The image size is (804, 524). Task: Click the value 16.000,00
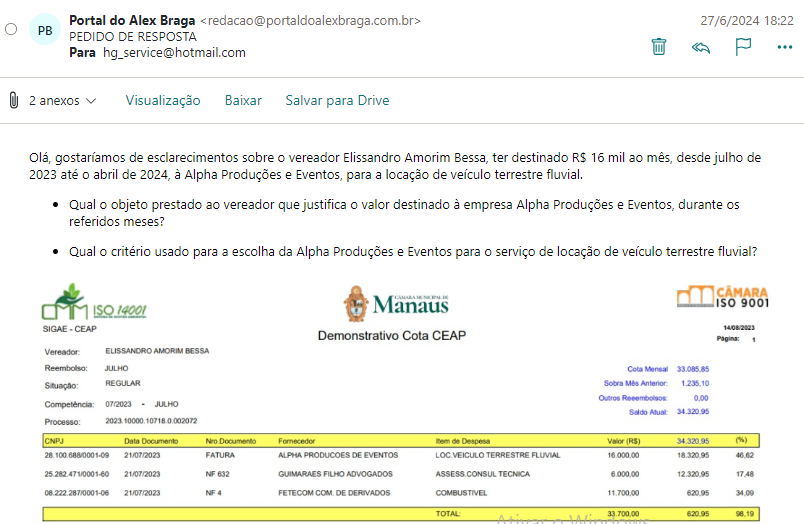[x=623, y=455]
